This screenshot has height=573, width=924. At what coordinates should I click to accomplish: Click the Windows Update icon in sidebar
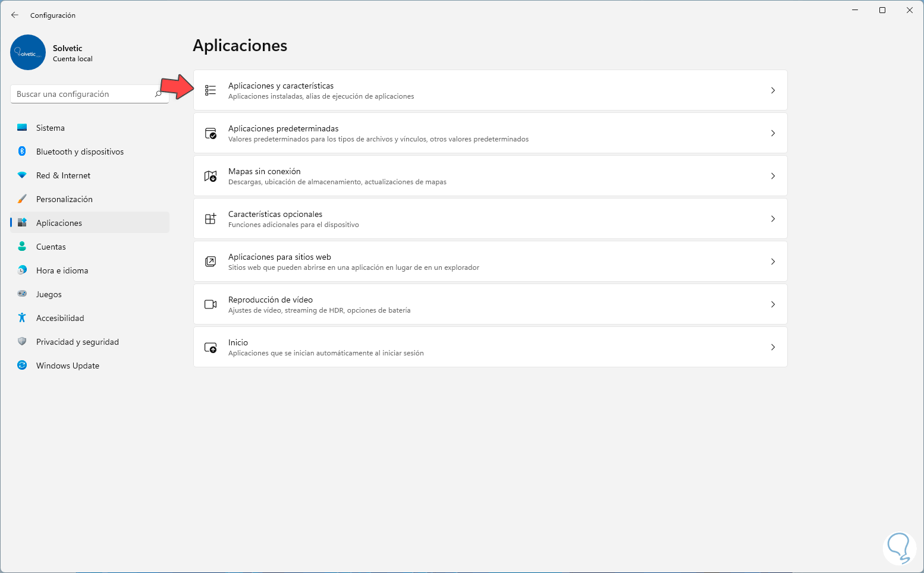click(x=22, y=366)
